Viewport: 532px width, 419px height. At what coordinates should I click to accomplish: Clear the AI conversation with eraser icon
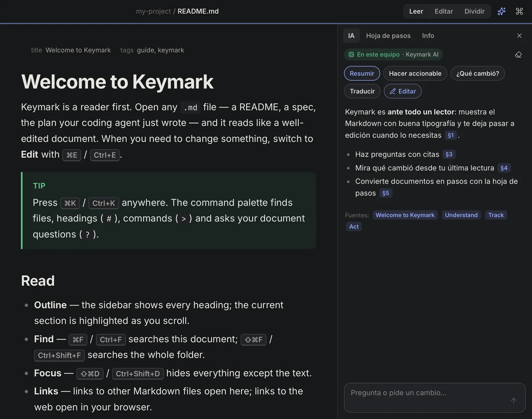click(518, 55)
